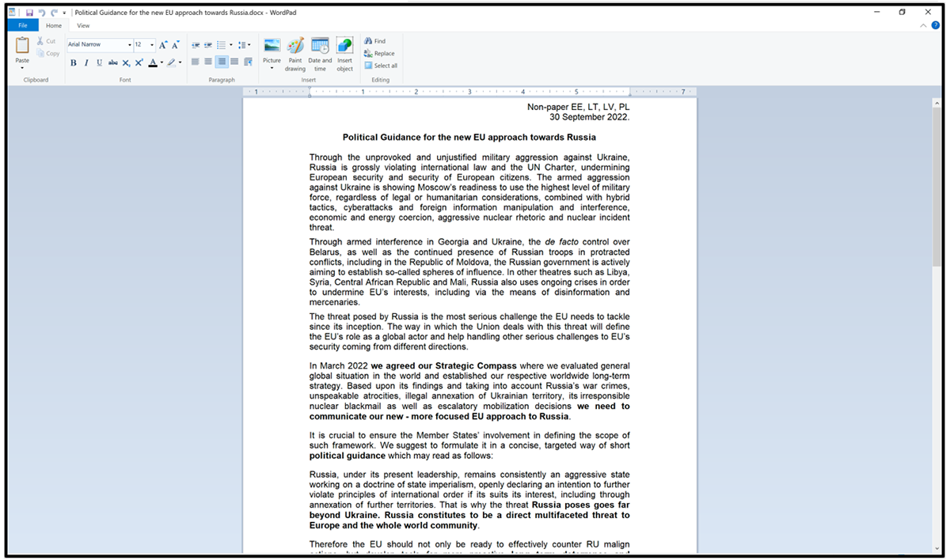Image resolution: width=950 pixels, height=560 pixels.
Task: Open the Arial Narrow font family dropdown
Action: click(x=129, y=45)
